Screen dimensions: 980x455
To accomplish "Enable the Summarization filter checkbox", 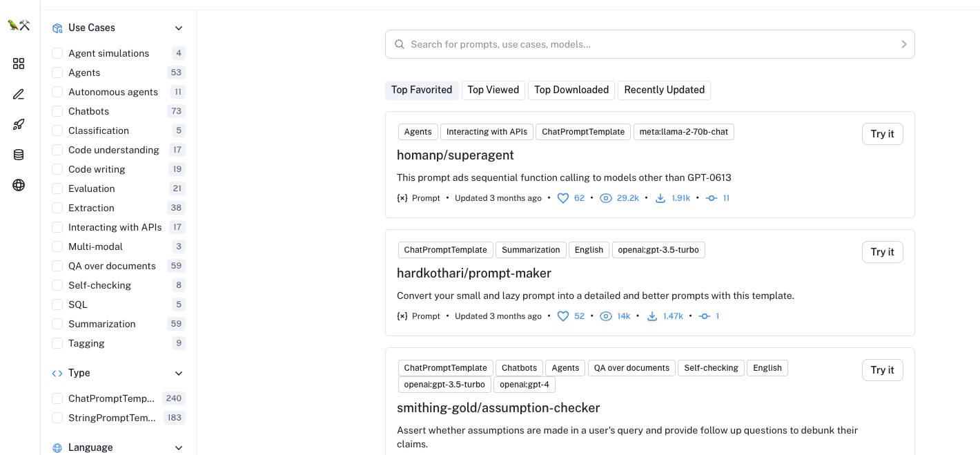I will tap(57, 324).
